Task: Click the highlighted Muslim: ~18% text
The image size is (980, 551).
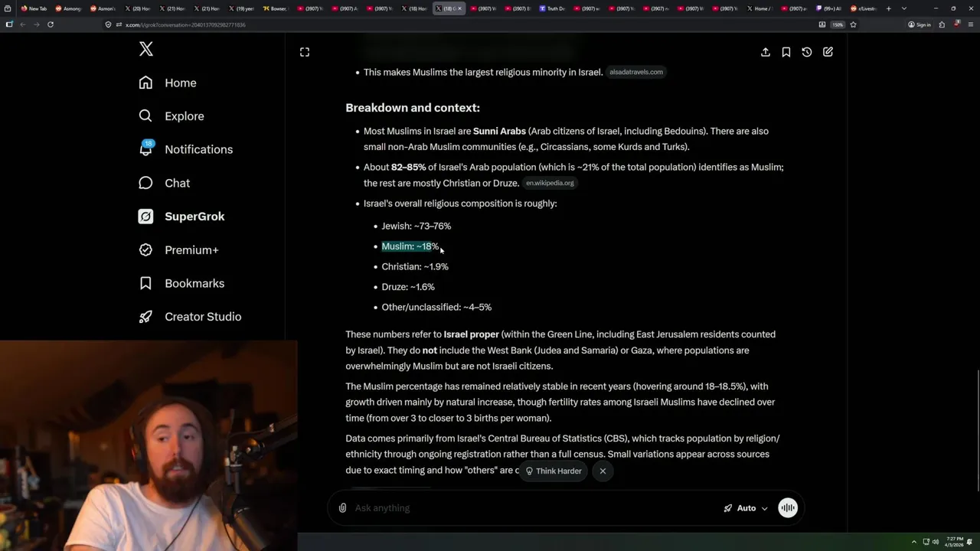Action: pyautogui.click(x=410, y=246)
